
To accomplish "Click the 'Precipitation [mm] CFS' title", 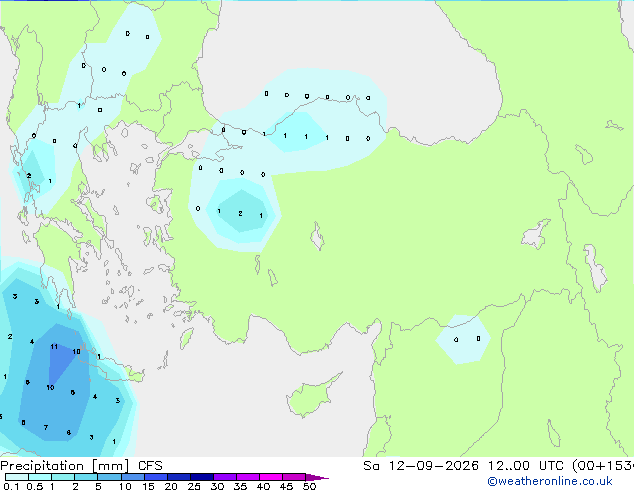I will [x=81, y=466].
